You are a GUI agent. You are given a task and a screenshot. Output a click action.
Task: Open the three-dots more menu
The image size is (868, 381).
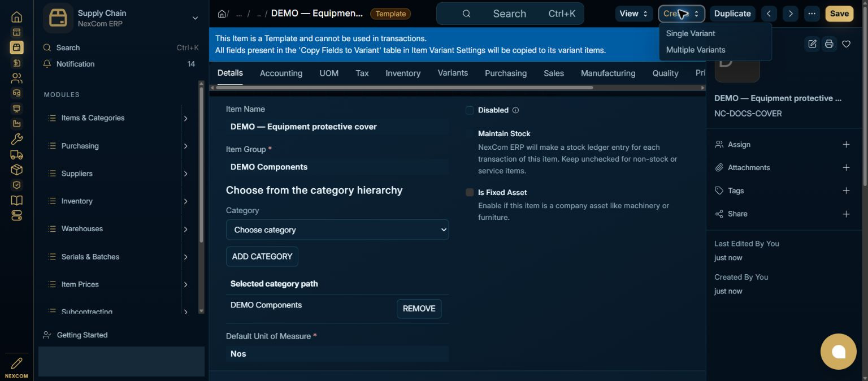812,14
